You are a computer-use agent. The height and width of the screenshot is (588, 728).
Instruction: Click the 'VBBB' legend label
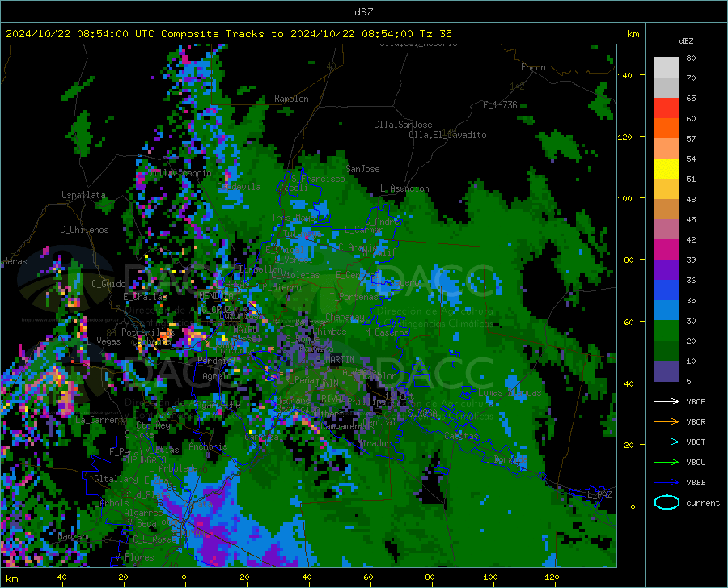pos(696,483)
